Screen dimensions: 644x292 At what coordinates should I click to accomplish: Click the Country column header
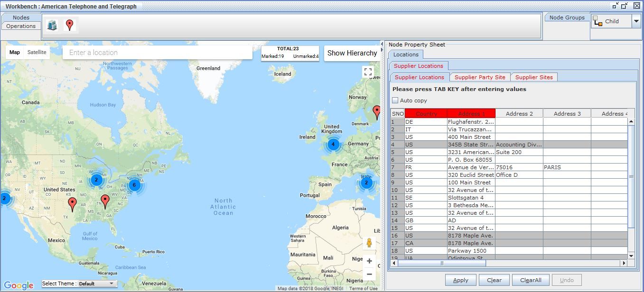[x=426, y=114]
